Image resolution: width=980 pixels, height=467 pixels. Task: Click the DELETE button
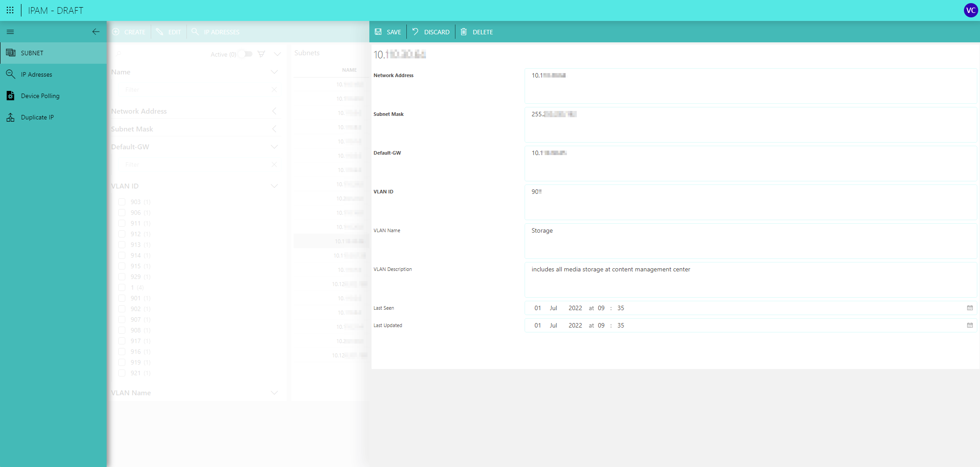(x=477, y=32)
